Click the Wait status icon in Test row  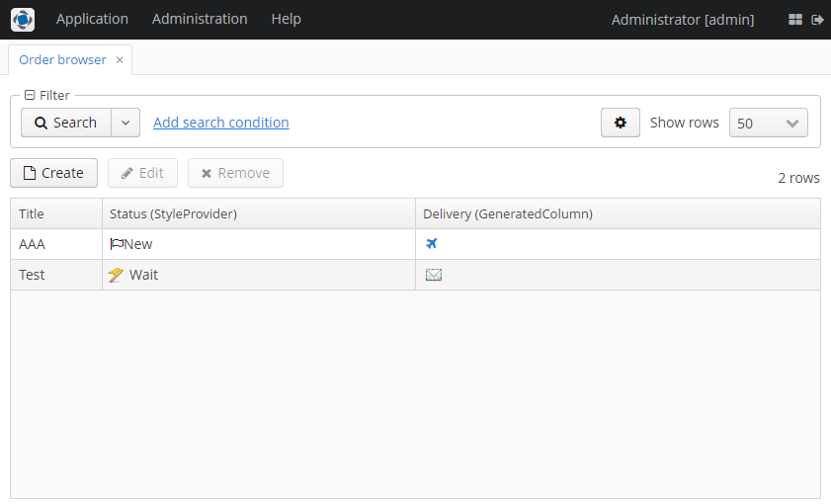point(116,275)
